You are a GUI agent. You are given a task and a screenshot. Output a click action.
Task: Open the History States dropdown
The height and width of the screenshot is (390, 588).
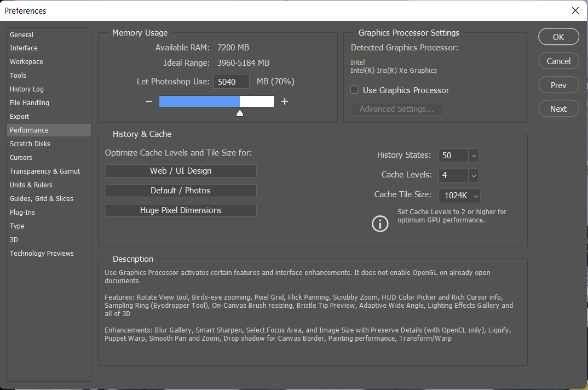474,155
